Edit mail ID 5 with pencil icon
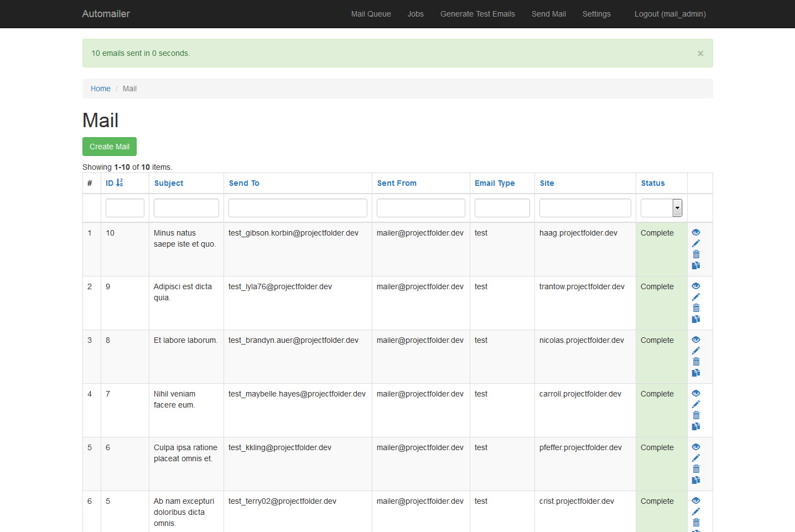 [x=696, y=512]
